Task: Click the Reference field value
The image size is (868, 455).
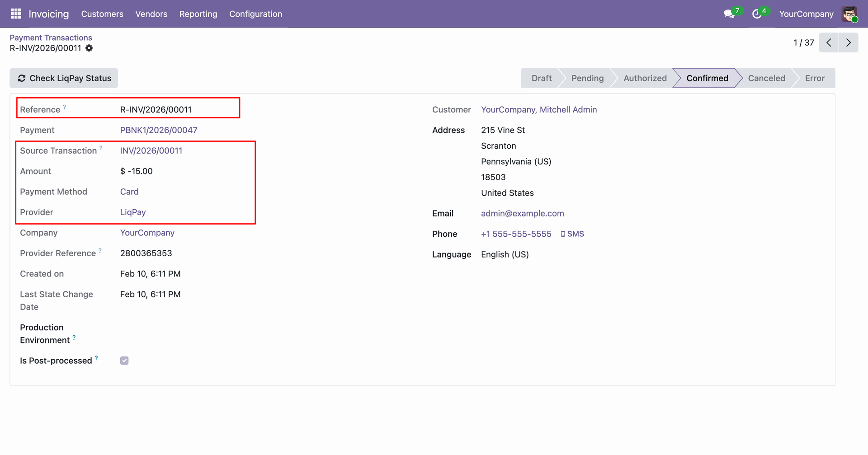Action: tap(156, 110)
